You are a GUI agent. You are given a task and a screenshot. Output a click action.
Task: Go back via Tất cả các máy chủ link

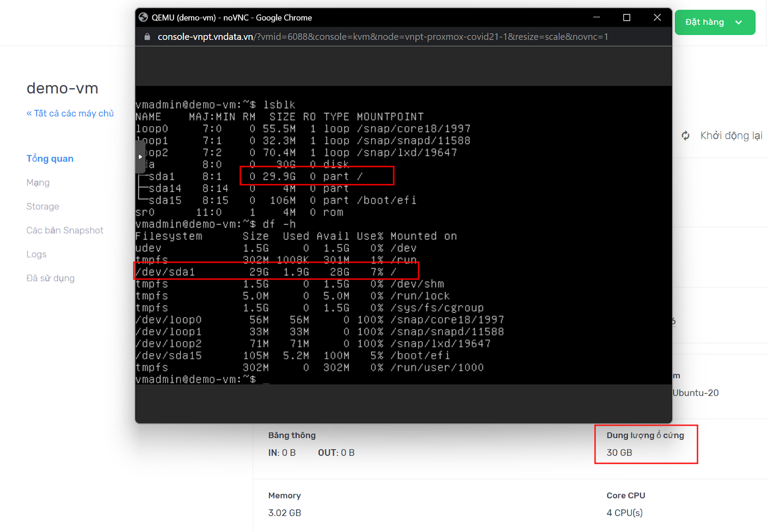70,114
